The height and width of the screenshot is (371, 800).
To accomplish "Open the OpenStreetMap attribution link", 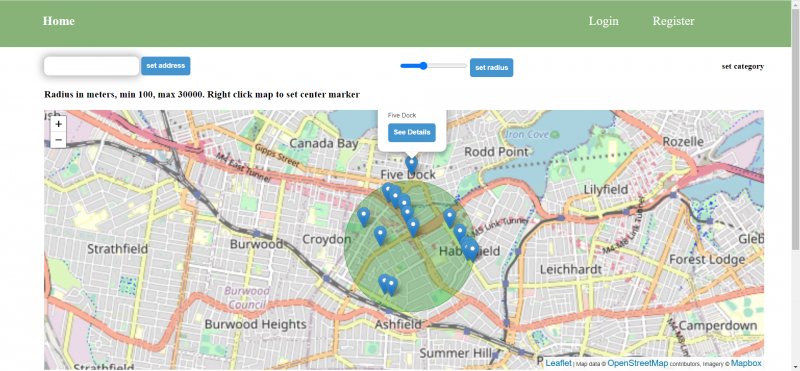I will tap(637, 363).
